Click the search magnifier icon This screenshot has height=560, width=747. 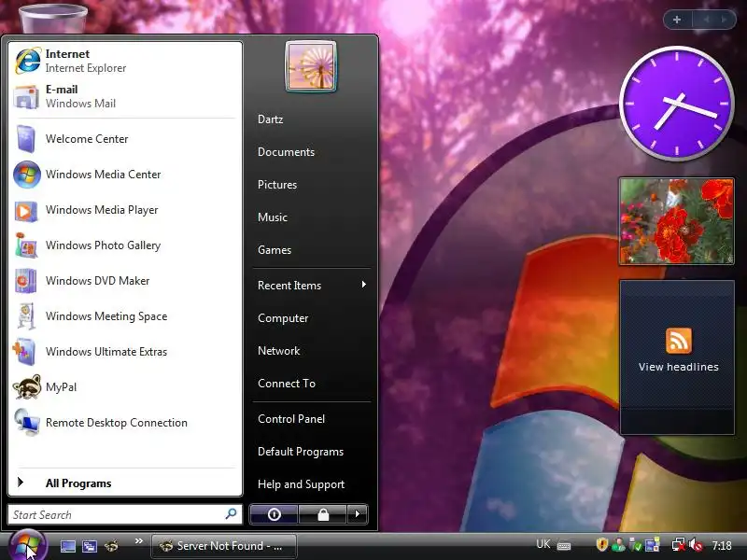[x=231, y=514]
